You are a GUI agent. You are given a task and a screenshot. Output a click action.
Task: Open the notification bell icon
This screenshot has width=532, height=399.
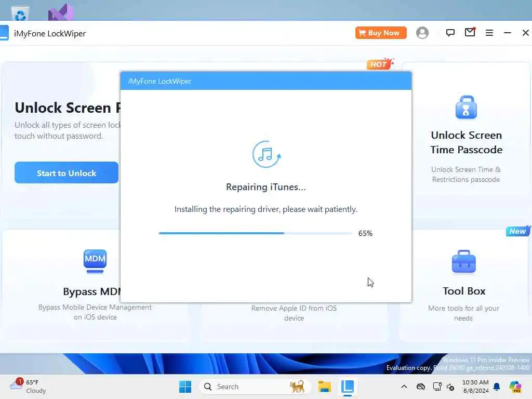click(x=497, y=387)
